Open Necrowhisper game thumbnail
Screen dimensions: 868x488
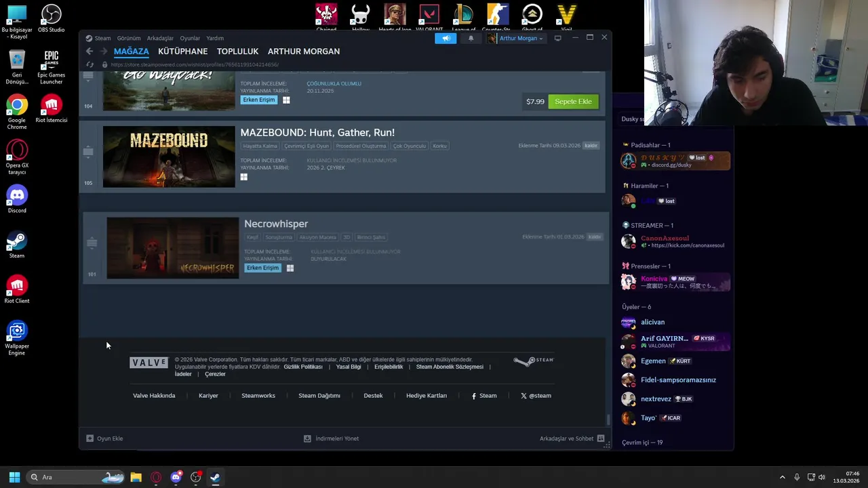pos(173,248)
